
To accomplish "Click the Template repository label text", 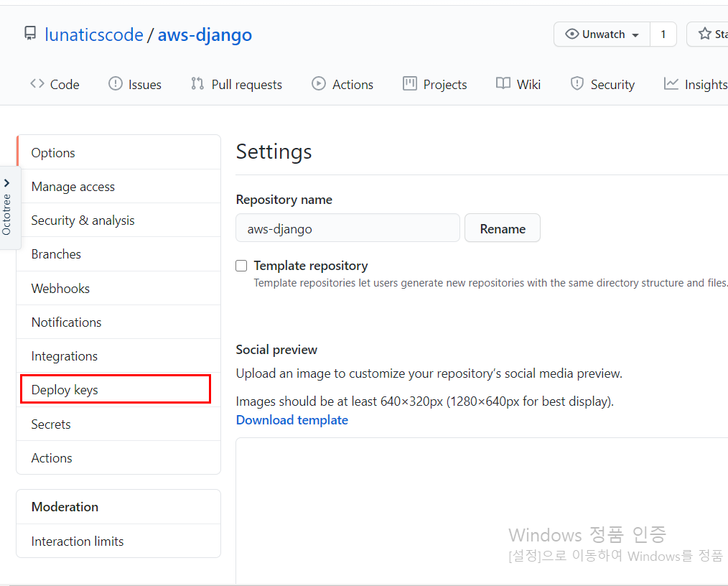I will (311, 266).
